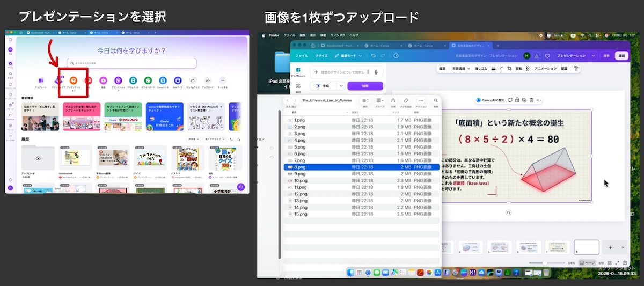Open the ヘルプ menu in macOS menu bar
Image resolution: width=644 pixels, height=286 pixels.
click(354, 35)
